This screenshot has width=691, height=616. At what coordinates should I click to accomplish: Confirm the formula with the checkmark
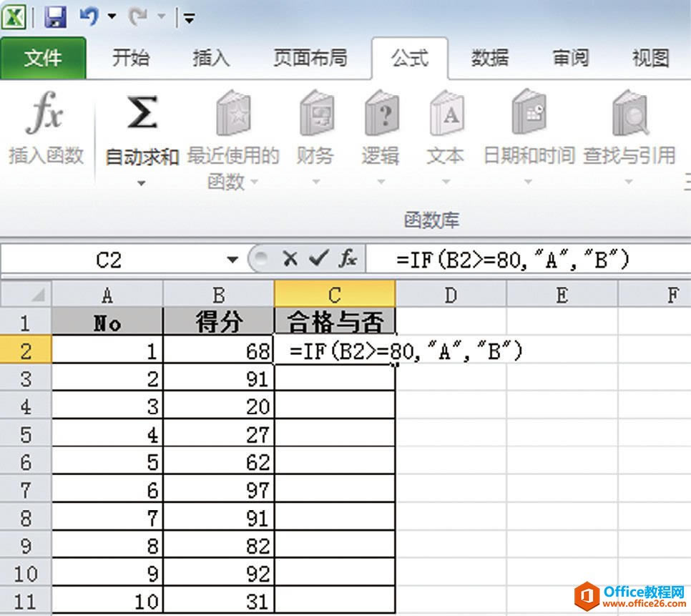318,259
